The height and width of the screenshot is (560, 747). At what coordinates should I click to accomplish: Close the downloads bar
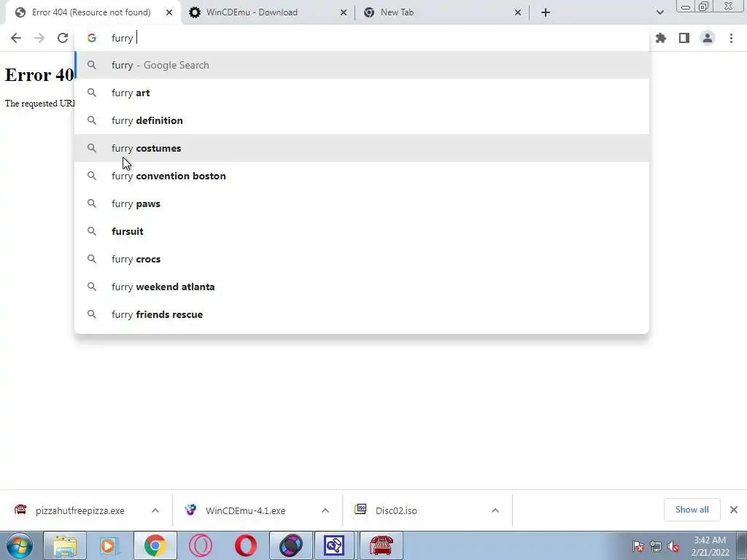[x=734, y=510]
